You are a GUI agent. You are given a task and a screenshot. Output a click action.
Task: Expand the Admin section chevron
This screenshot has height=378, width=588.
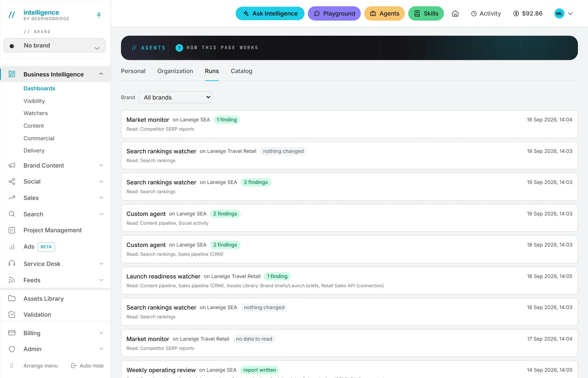coord(101,349)
